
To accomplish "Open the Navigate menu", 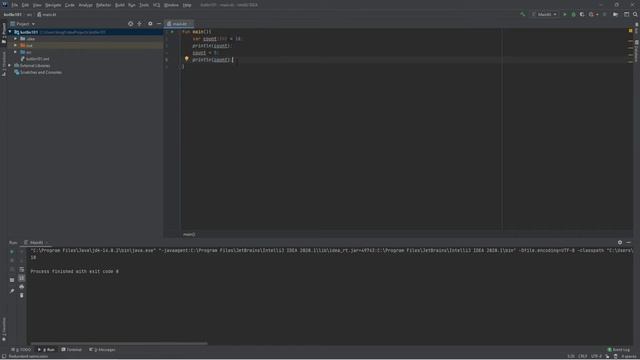I will (x=53, y=5).
